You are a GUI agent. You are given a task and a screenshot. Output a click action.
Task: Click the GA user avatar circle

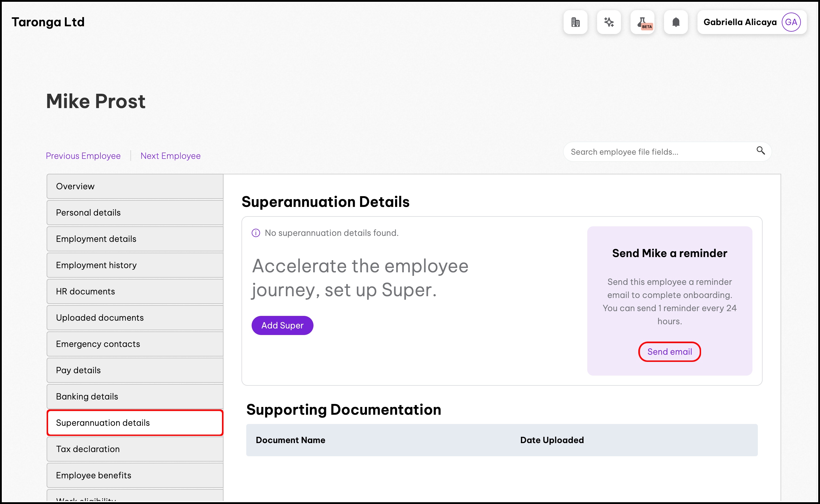click(791, 22)
